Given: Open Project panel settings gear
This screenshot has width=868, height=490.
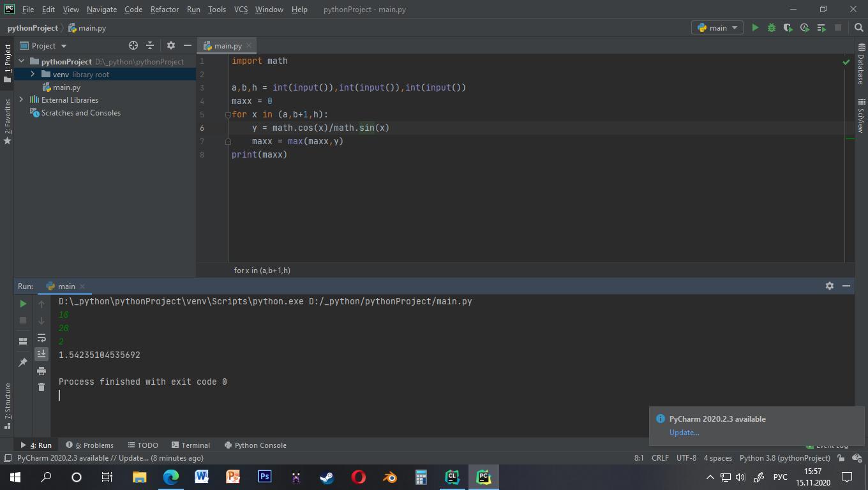Looking at the screenshot, I should pyautogui.click(x=170, y=45).
